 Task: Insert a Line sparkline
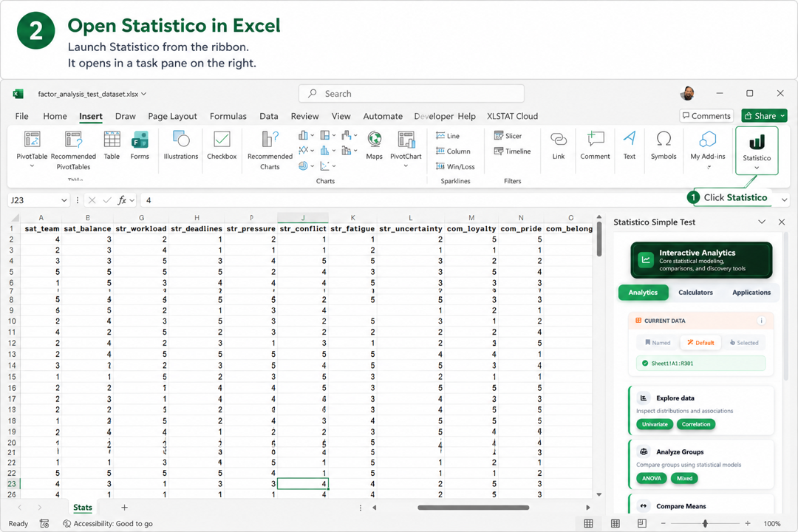[x=448, y=136]
